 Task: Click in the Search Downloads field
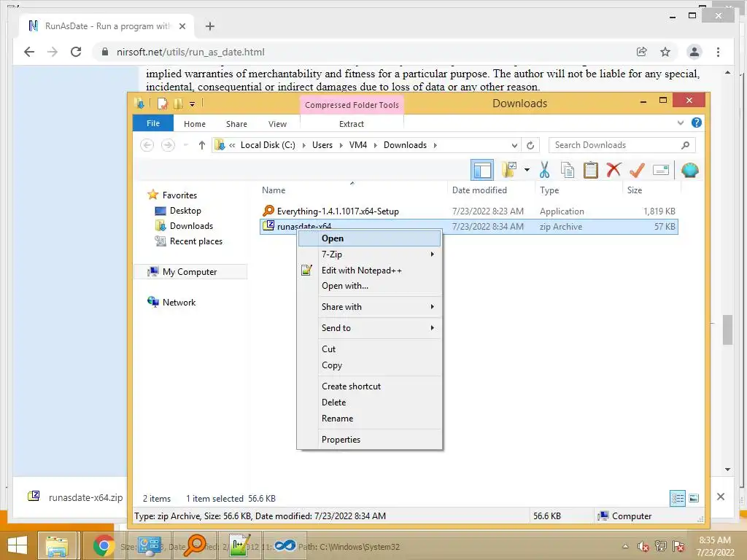click(x=622, y=145)
